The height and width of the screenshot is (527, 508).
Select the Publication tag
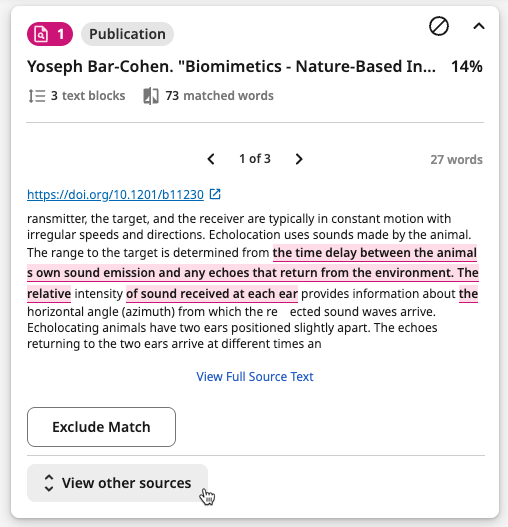[x=127, y=34]
